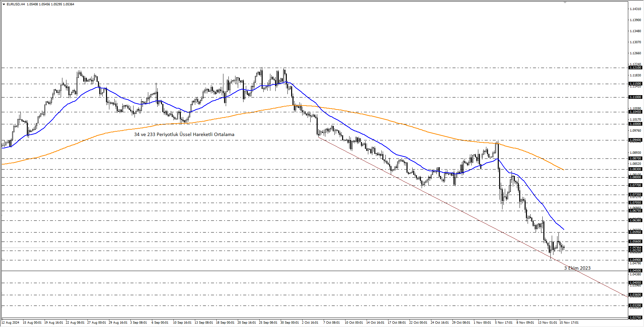Image resolution: width=644 pixels, height=327 pixels.
Task: Click the 1.07700 price level label
Action: coord(635,185)
